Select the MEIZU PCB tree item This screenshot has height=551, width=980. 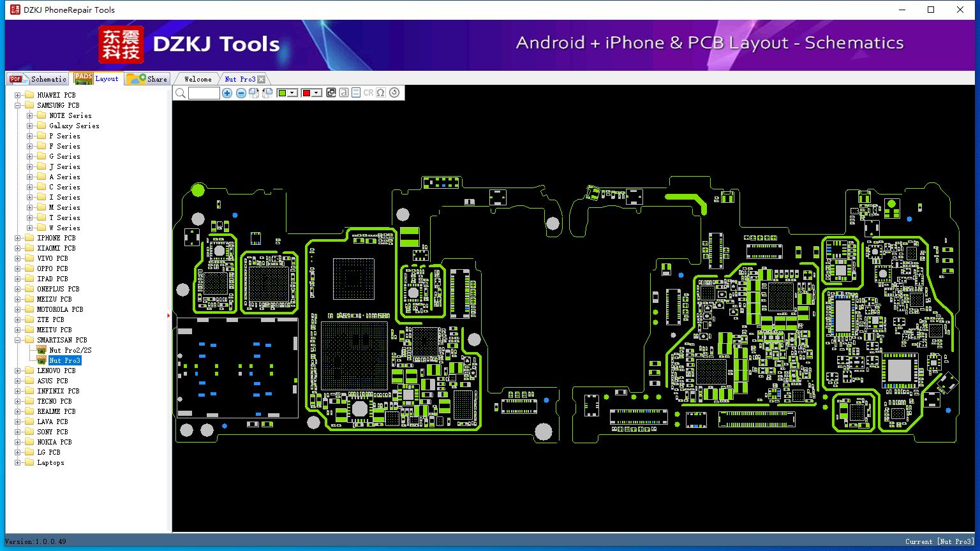pyautogui.click(x=54, y=299)
